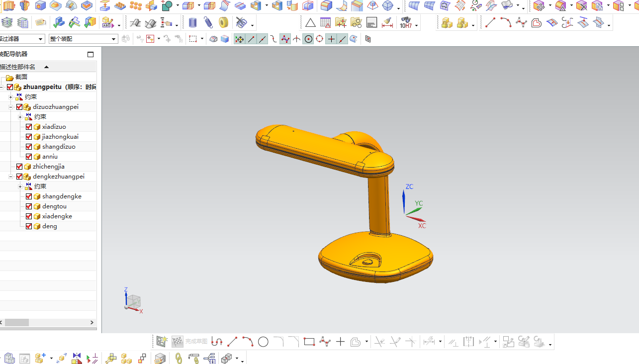Hide the shangdengke component via its checkbox
The height and width of the screenshot is (364, 639).
pos(29,196)
